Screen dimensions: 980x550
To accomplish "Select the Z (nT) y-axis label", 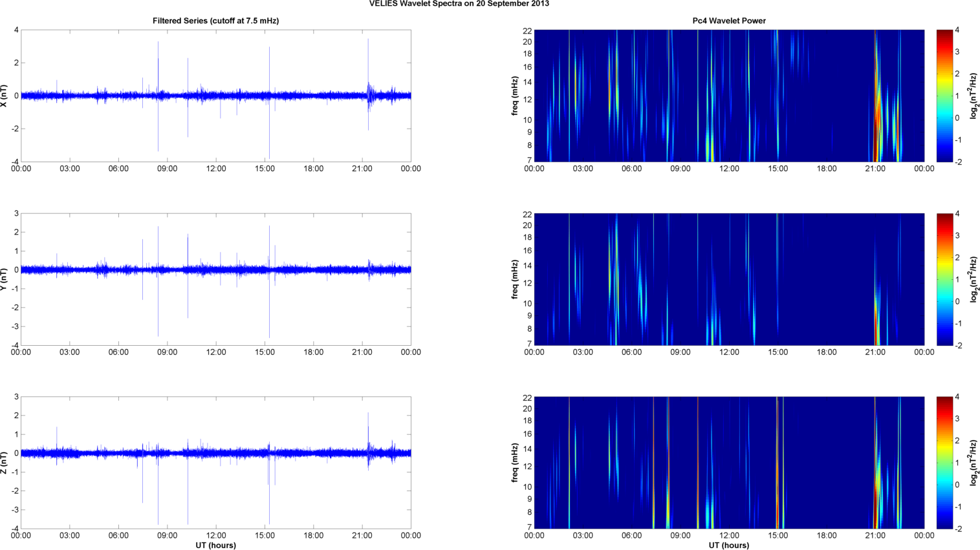I will 5,463.
